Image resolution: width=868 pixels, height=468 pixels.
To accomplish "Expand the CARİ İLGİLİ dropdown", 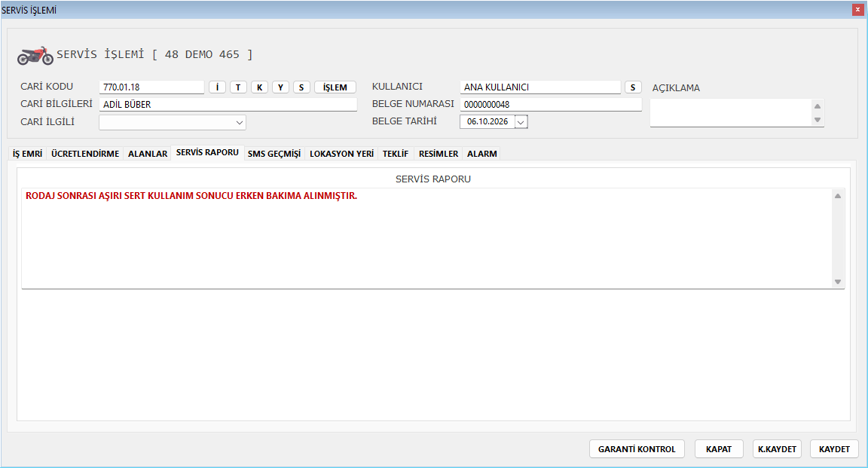I will (239, 122).
